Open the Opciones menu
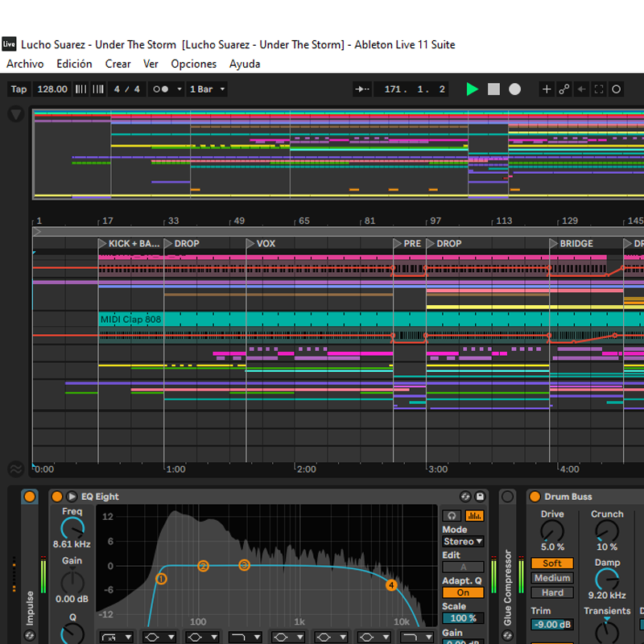The height and width of the screenshot is (644, 644). tap(193, 64)
